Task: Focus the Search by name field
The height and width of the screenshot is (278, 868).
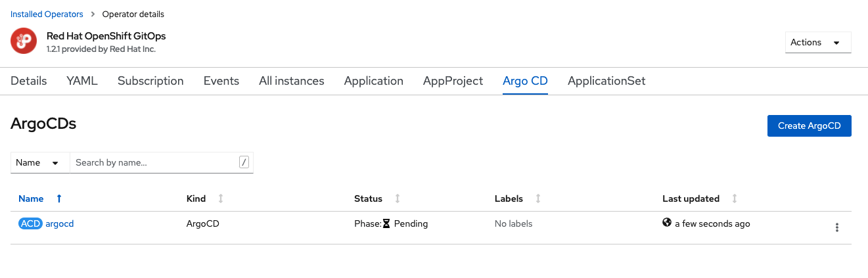Action: [154, 162]
